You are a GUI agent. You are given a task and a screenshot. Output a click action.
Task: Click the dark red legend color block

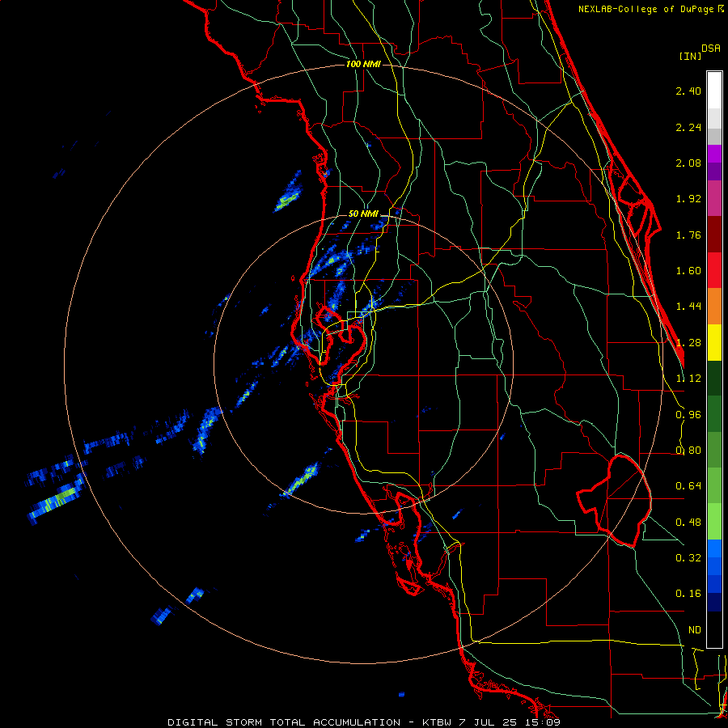click(x=714, y=235)
